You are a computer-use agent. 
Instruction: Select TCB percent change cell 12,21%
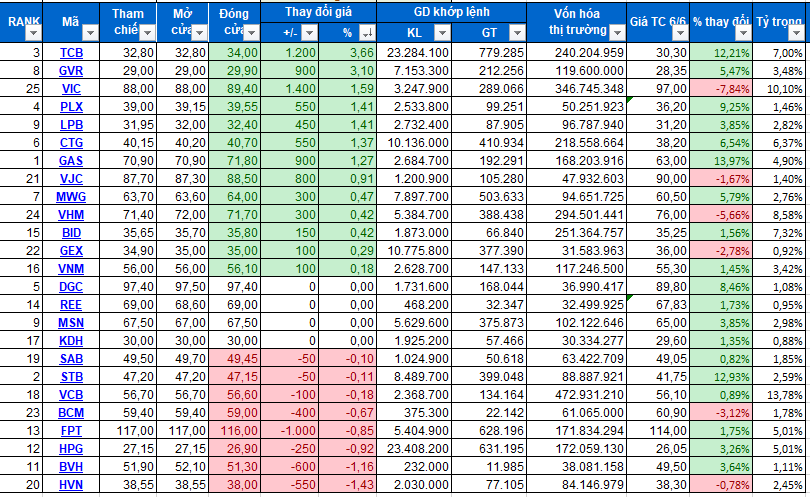tap(721, 53)
